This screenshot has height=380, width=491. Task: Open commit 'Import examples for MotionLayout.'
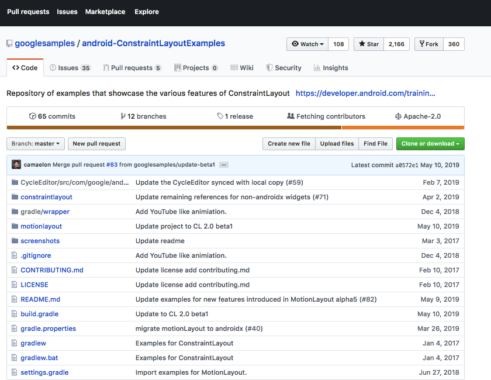pyautogui.click(x=191, y=372)
